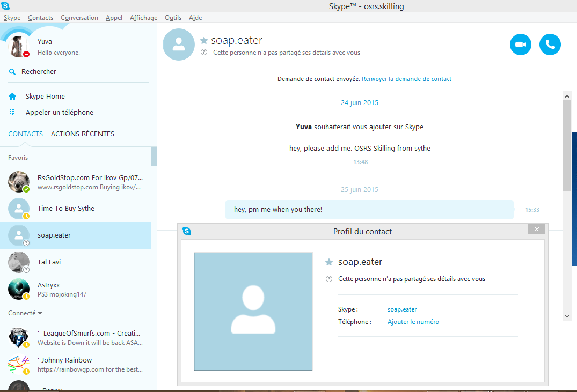Select RsGoldStop.com contact
The width and height of the screenshot is (577, 392).
(x=76, y=182)
